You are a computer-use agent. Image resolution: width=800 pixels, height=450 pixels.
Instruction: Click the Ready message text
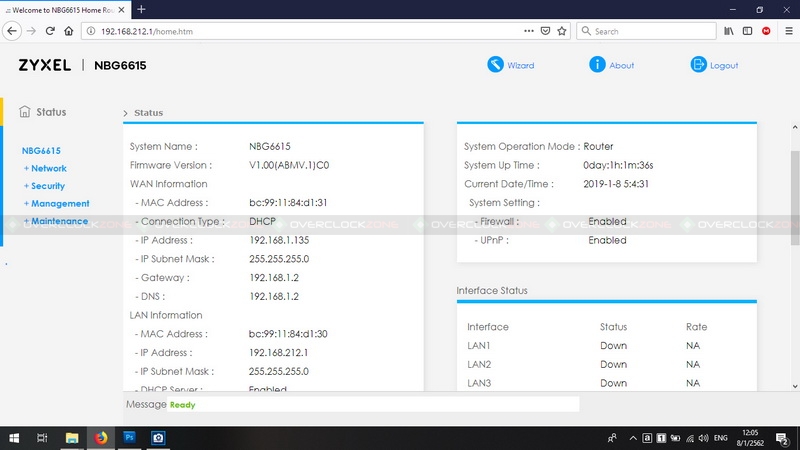[x=183, y=405]
